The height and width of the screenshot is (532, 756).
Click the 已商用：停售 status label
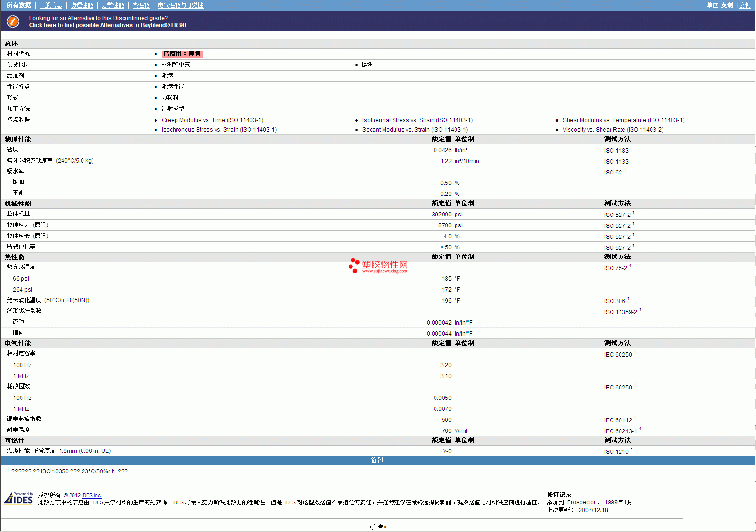pyautogui.click(x=182, y=54)
